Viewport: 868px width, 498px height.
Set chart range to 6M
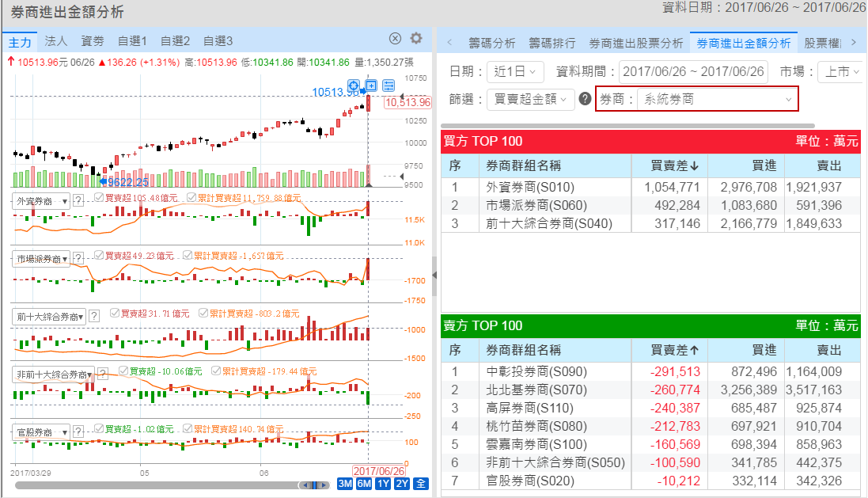tap(364, 484)
